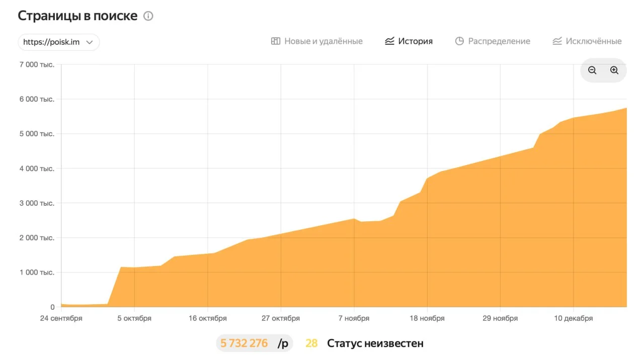This screenshot has height=355, width=644.
Task: Click the info icon beside Страницы в поиске
Action: [x=148, y=16]
